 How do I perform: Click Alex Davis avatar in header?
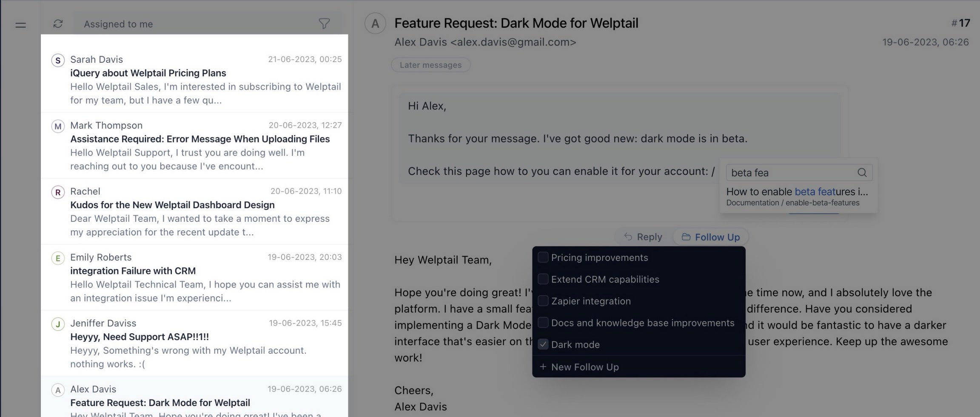(375, 23)
